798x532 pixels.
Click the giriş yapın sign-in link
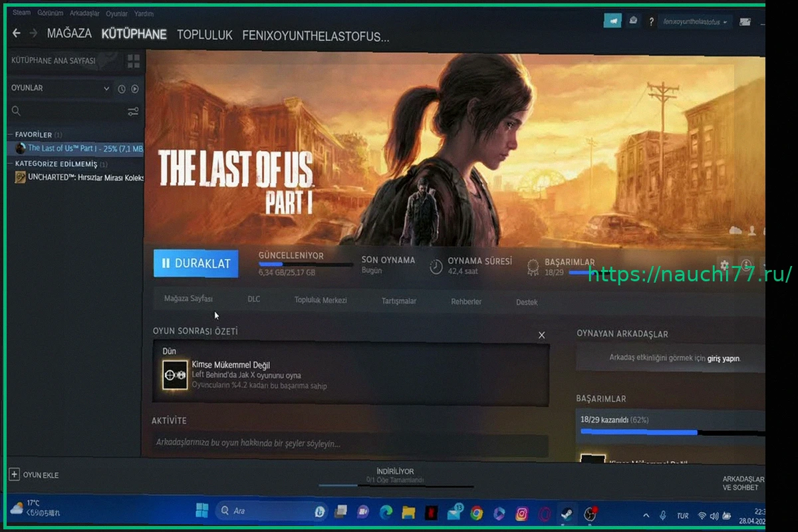(724, 358)
